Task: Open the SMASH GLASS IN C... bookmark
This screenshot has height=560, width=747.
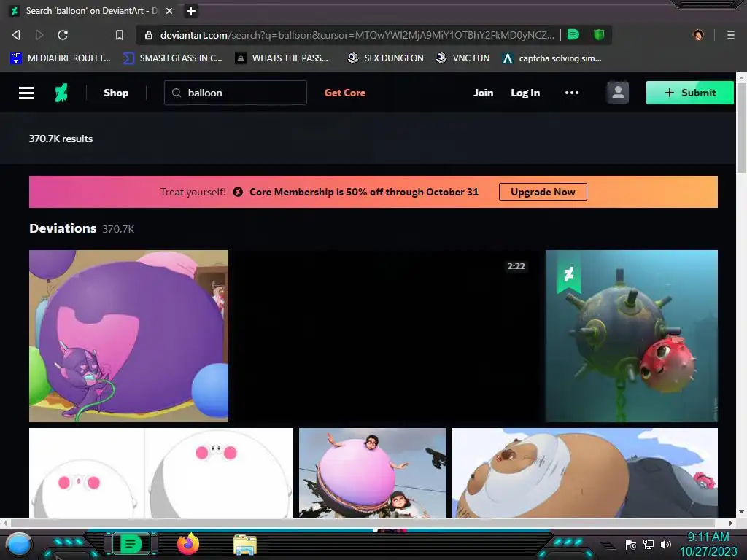Action: (172, 58)
